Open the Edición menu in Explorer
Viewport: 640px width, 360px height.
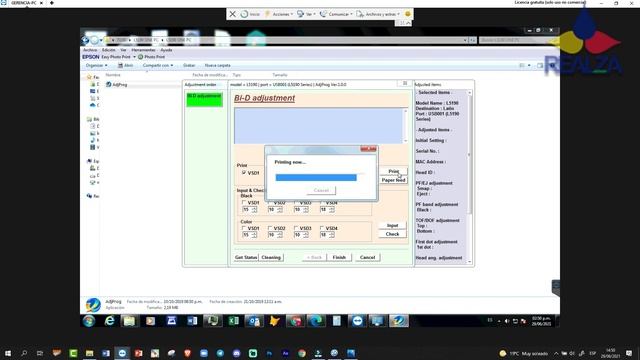click(x=108, y=50)
